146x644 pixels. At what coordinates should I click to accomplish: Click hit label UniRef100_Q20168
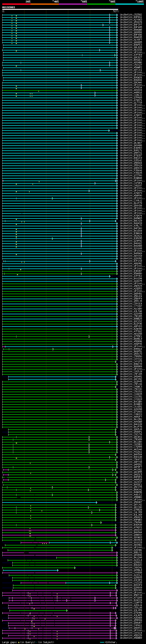131,248
